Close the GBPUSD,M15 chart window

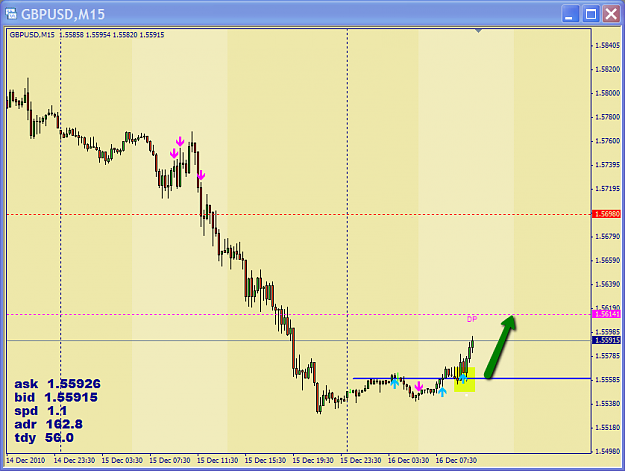coord(611,14)
